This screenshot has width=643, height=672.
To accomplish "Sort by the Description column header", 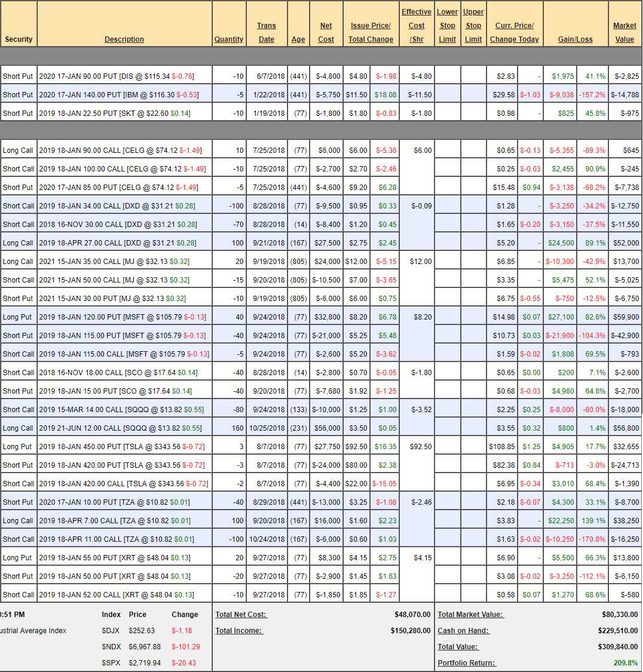I will coord(124,39).
